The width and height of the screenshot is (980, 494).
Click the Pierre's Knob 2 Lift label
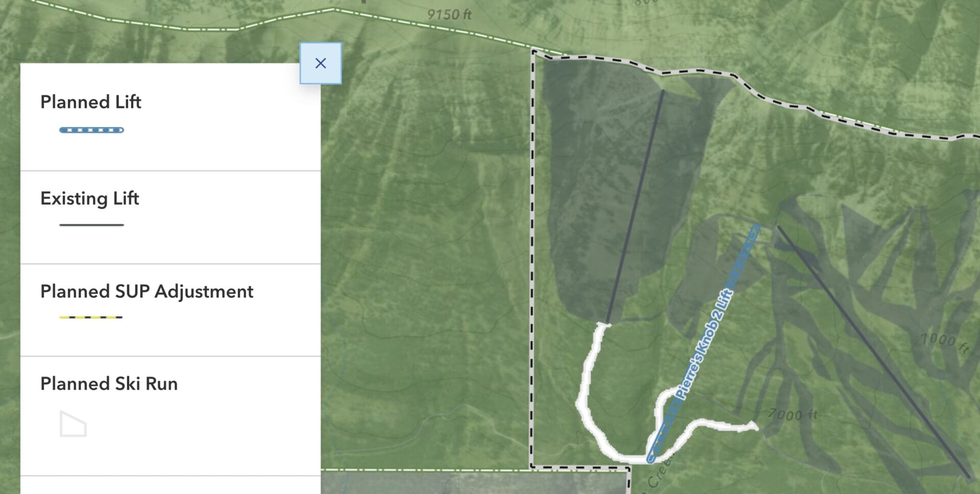(x=705, y=344)
